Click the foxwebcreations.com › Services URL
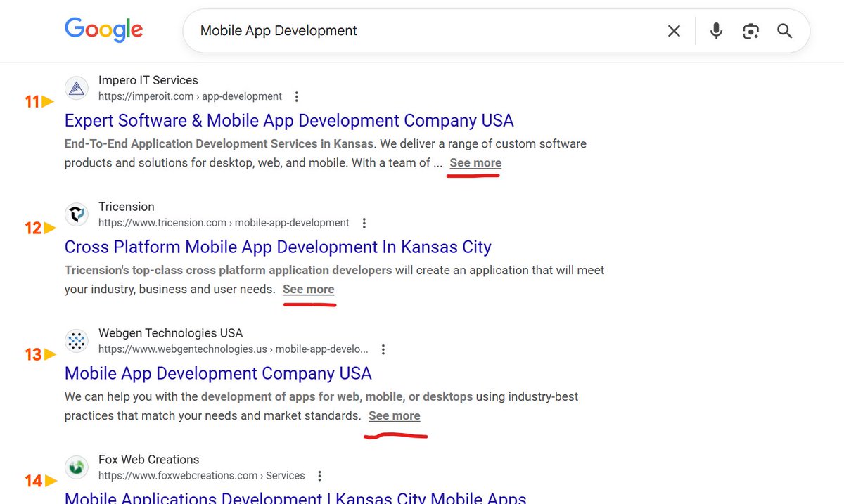Image resolution: width=844 pixels, height=504 pixels. point(202,476)
